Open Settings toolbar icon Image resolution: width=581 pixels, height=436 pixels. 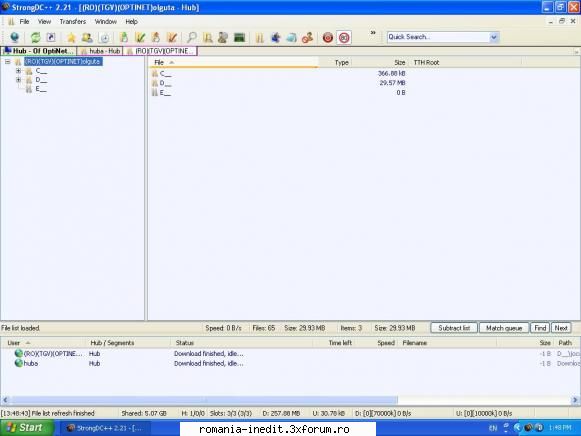pyautogui.click(x=276, y=37)
